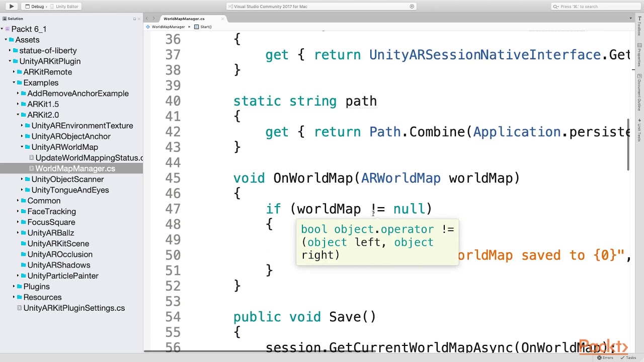Expand the ARKit1.5 folder
This screenshot has width=644, height=362.
[18, 104]
